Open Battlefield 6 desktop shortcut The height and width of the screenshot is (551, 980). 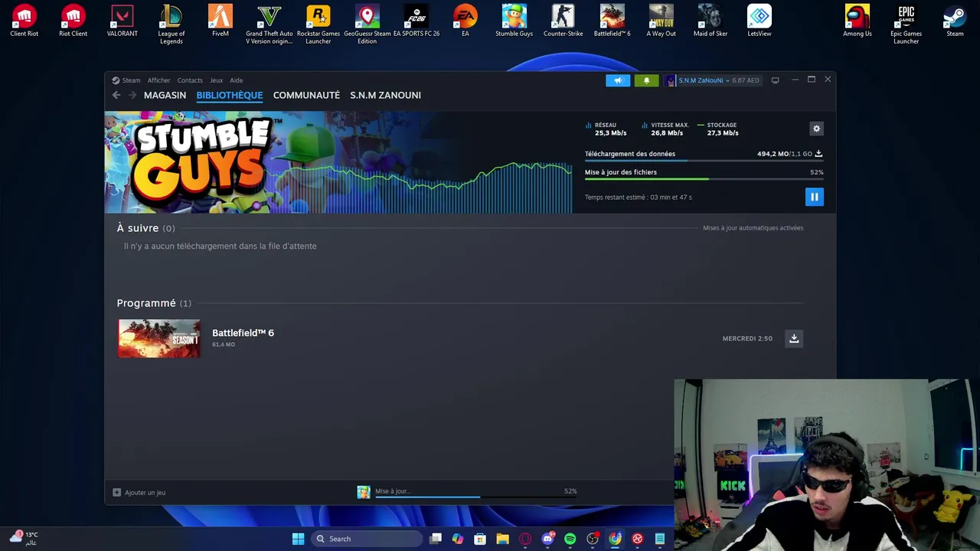click(x=612, y=21)
